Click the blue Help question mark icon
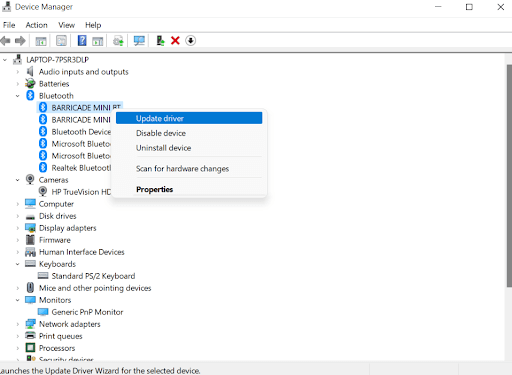 [x=82, y=41]
